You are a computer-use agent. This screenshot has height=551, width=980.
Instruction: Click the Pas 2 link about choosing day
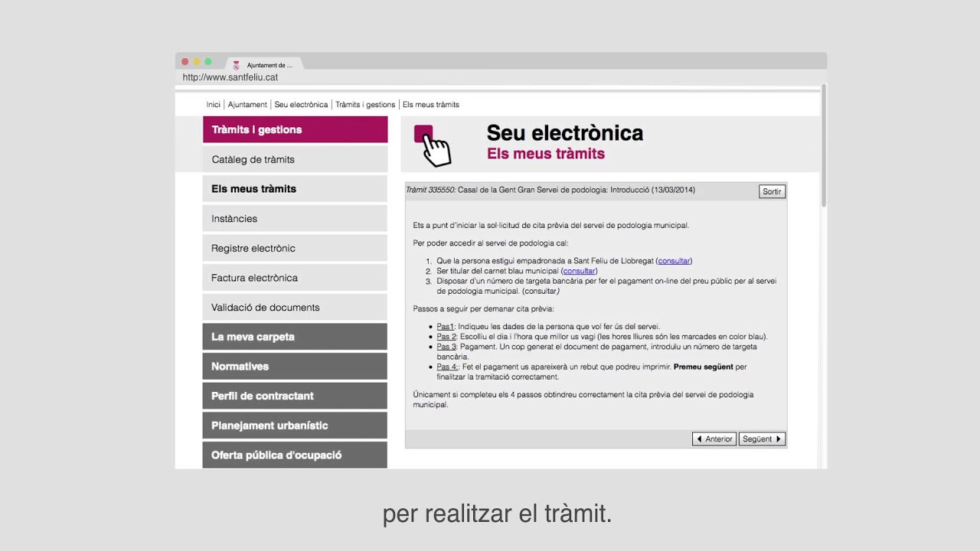tap(446, 336)
